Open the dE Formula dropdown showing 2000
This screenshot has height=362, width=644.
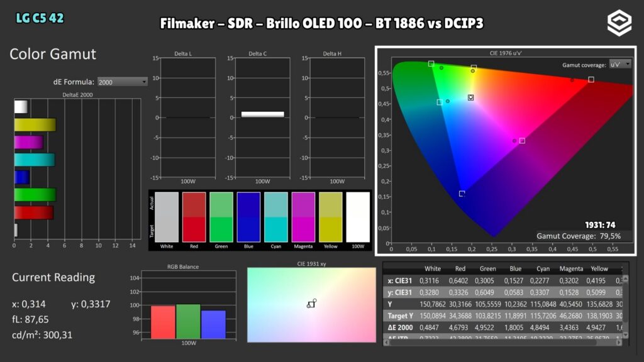coord(123,82)
